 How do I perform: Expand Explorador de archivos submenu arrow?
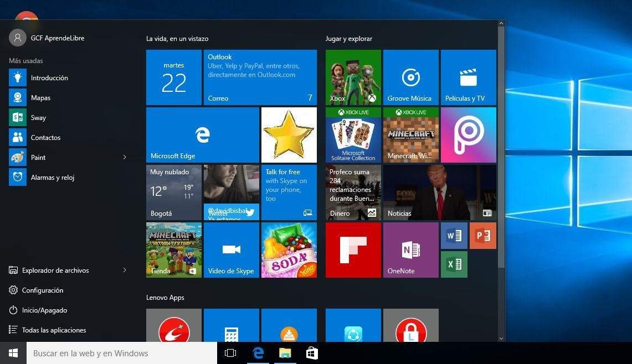coord(125,271)
